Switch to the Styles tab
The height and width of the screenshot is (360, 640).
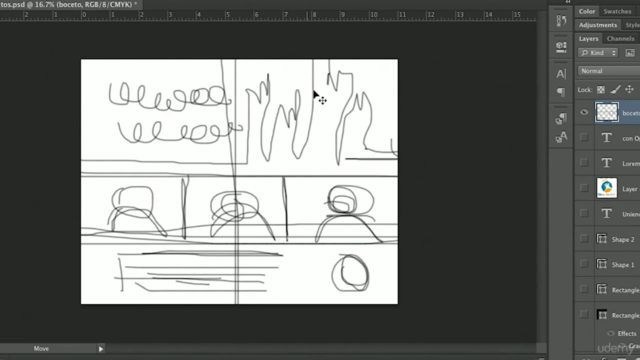(632, 25)
